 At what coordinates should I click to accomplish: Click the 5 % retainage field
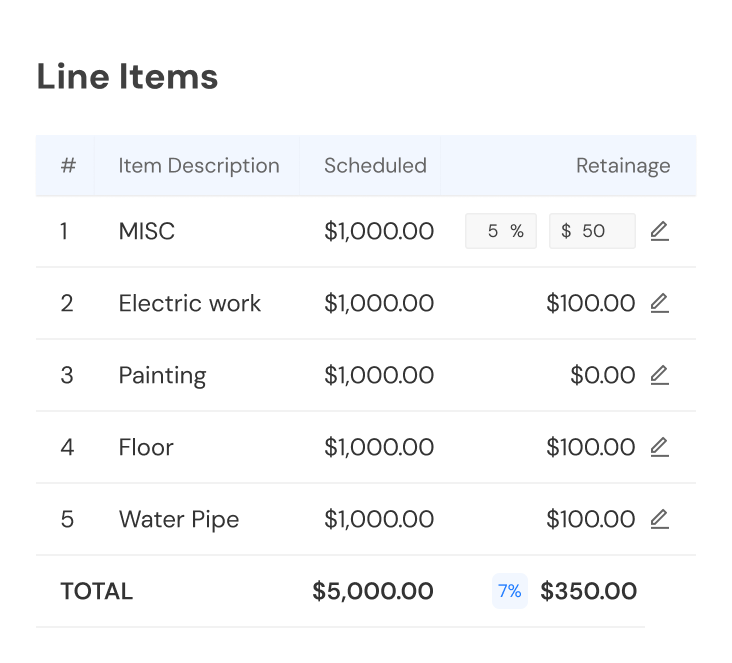pos(501,231)
